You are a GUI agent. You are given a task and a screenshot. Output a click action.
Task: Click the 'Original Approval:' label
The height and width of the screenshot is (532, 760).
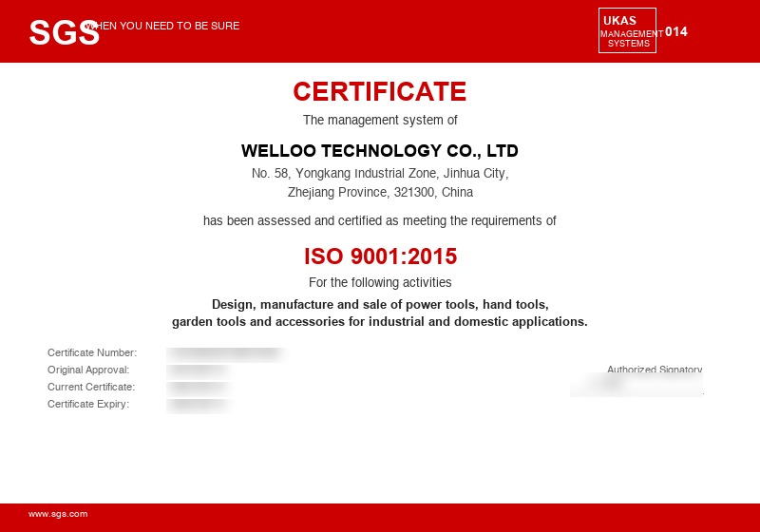point(88,370)
